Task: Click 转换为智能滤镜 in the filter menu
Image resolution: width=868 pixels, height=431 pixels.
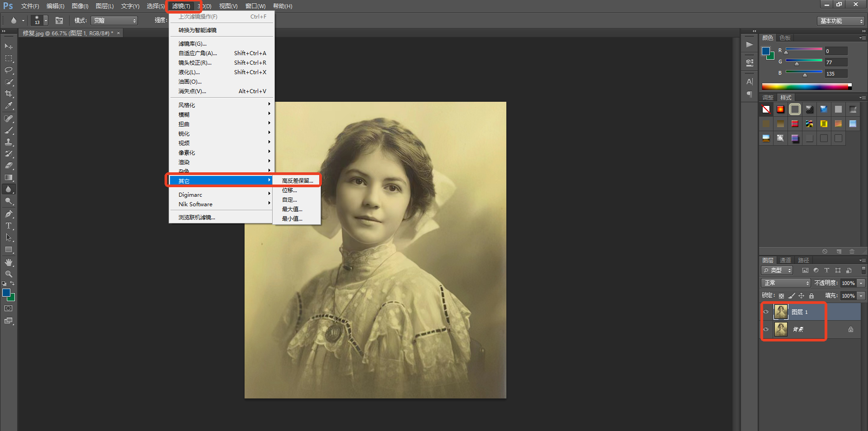Action: [x=198, y=30]
